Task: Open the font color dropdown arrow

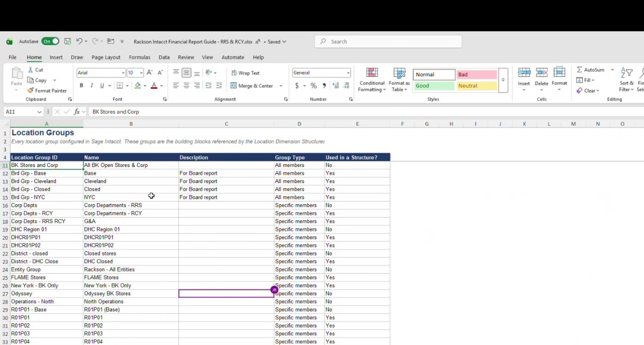Action: (x=161, y=86)
